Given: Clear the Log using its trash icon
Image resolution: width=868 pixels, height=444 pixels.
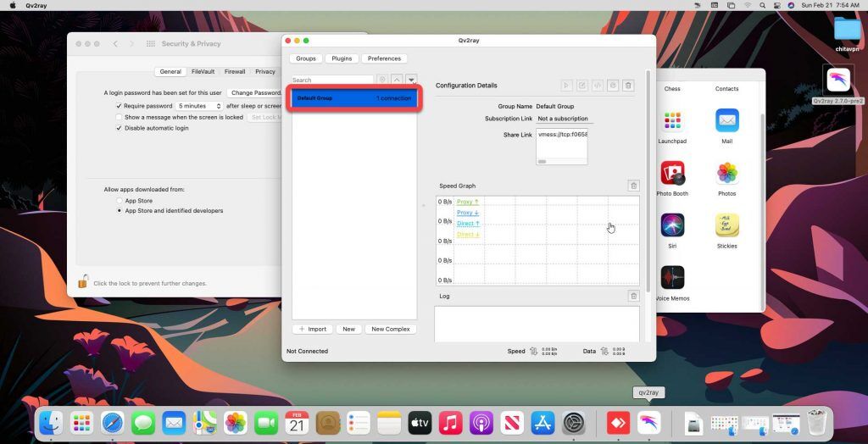Looking at the screenshot, I should coord(633,296).
